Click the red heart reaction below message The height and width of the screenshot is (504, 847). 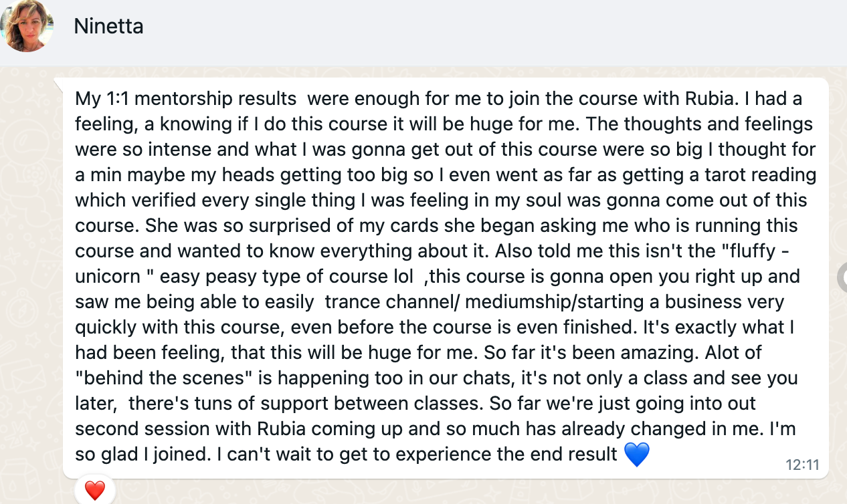[x=95, y=491]
